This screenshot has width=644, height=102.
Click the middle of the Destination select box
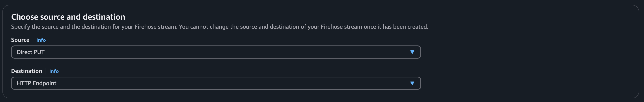click(x=216, y=83)
